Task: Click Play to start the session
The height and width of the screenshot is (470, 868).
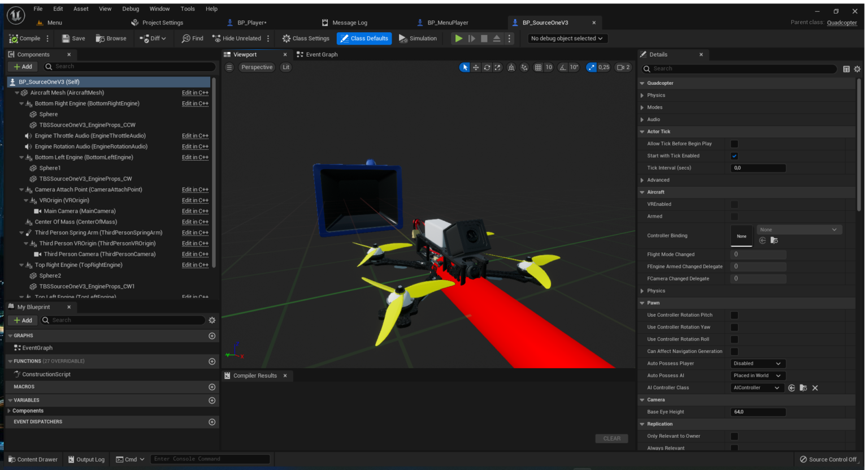Action: [458, 38]
